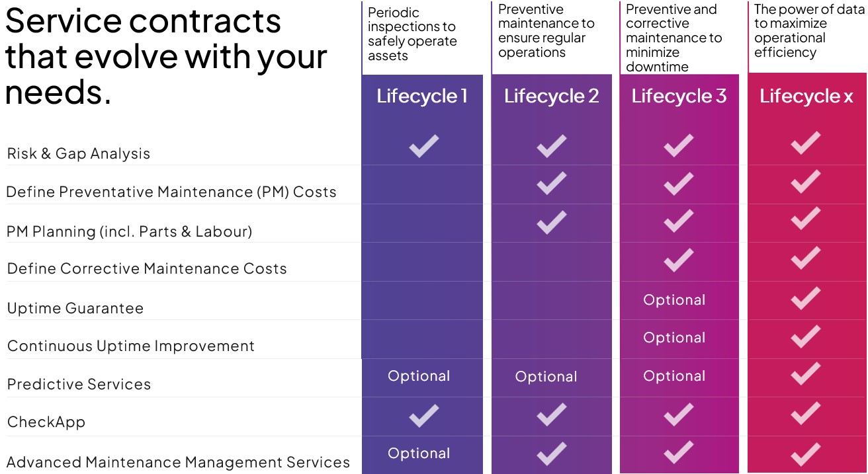This screenshot has width=868, height=474.
Task: Click Uptime Guarantee checkmark under Lifecycle x
Action: (x=805, y=299)
